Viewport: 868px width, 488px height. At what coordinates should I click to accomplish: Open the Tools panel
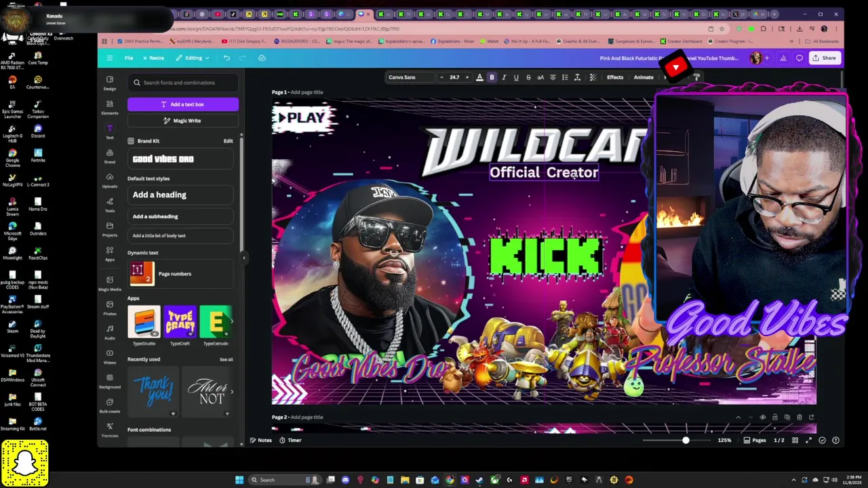pyautogui.click(x=109, y=205)
